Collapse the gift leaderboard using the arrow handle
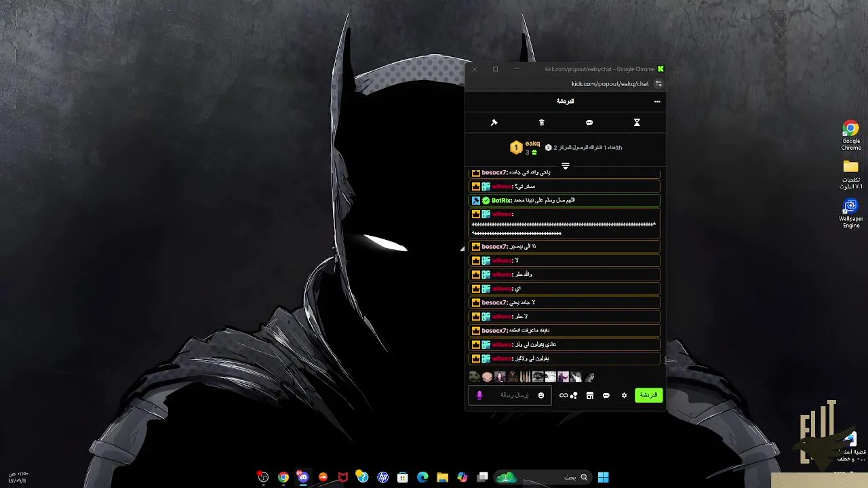 point(565,166)
